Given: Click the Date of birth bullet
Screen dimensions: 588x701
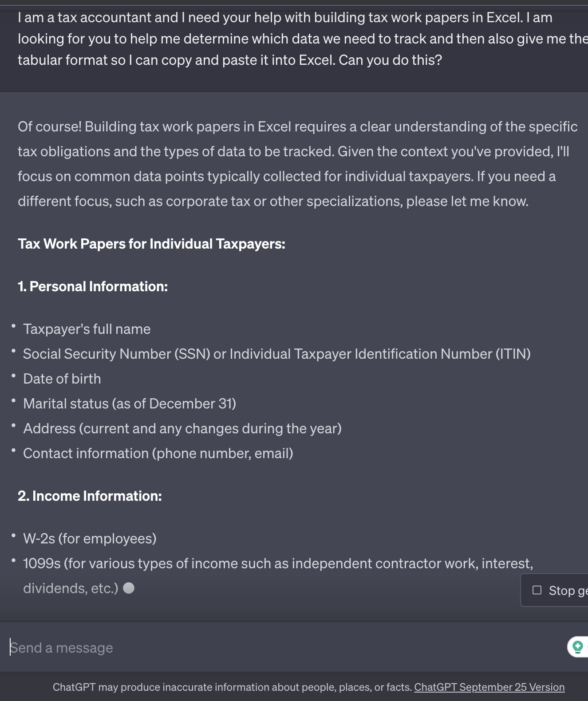Looking at the screenshot, I should click(x=62, y=379).
